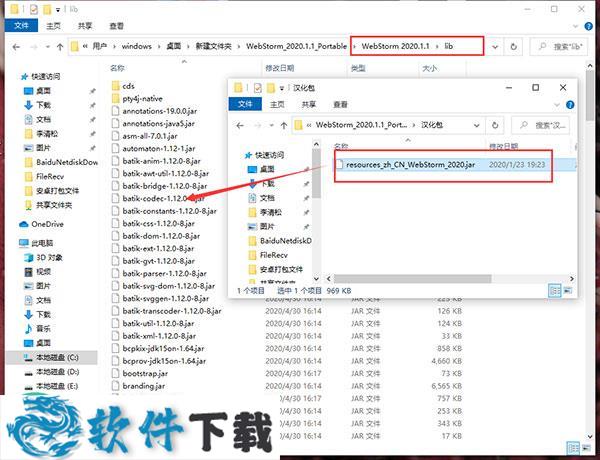Open 3D 对象 in lib sidebar
Screen dimensions: 600x460
(x=49, y=258)
